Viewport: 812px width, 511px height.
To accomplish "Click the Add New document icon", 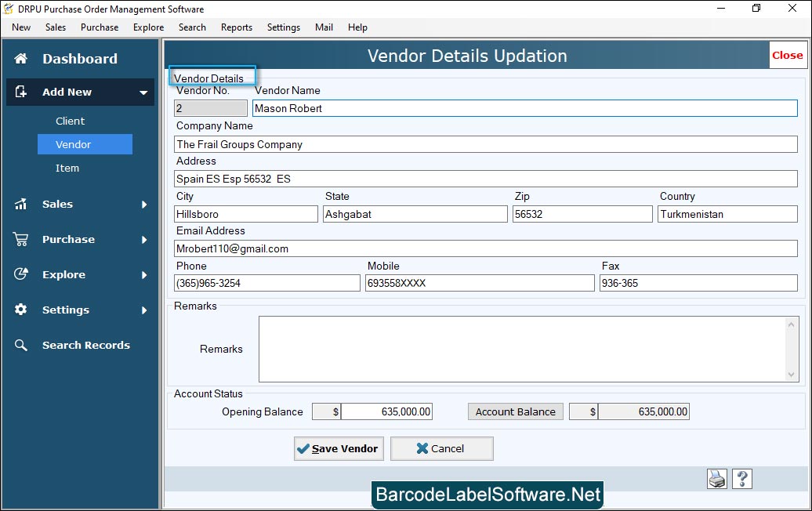I will pos(21,92).
